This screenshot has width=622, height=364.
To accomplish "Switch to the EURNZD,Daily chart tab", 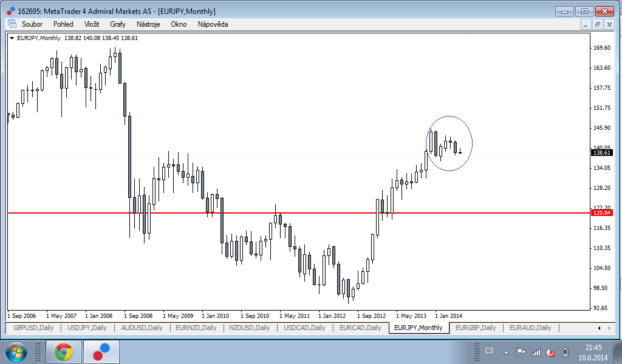I will pos(196,328).
